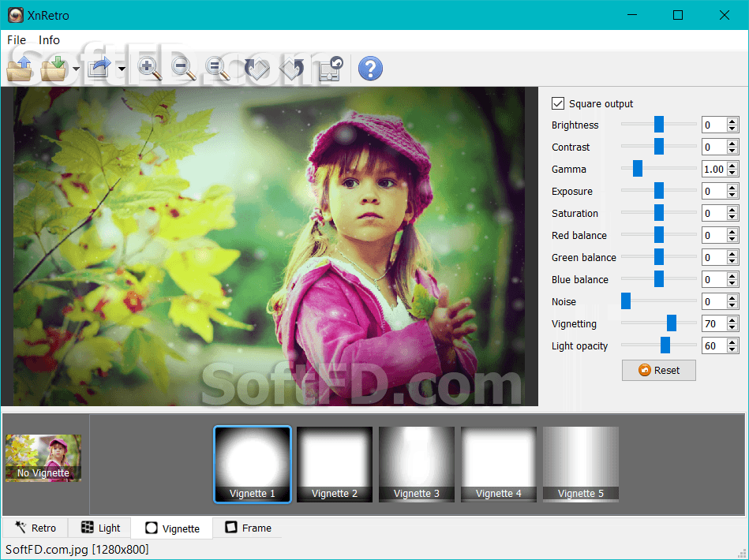Click the Exposure slider handle

point(659,191)
